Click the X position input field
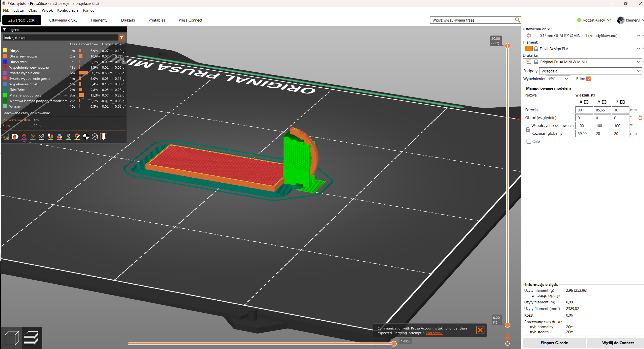The image size is (644, 349). [x=584, y=110]
